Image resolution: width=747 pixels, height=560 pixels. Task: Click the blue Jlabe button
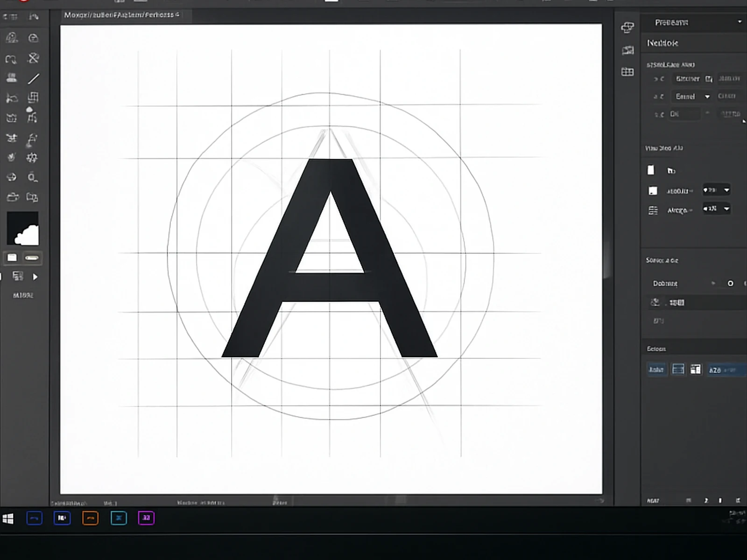656,370
